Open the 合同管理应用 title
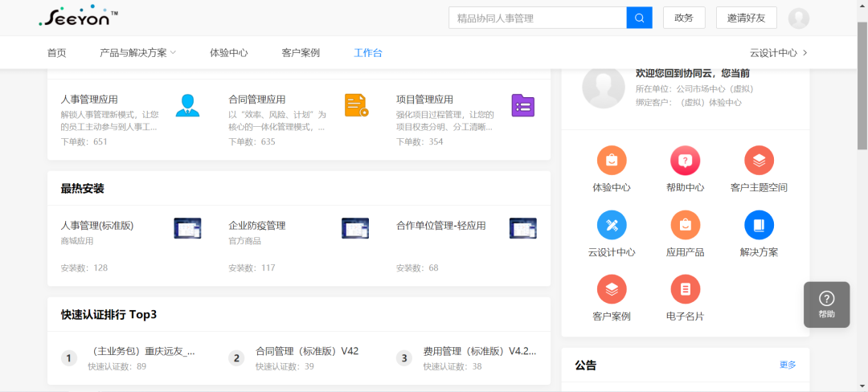 (x=257, y=100)
